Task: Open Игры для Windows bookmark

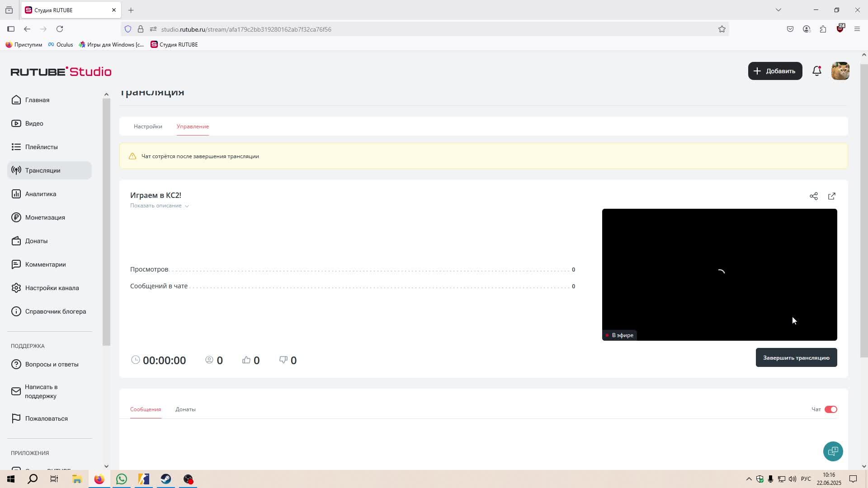Action: tap(111, 44)
